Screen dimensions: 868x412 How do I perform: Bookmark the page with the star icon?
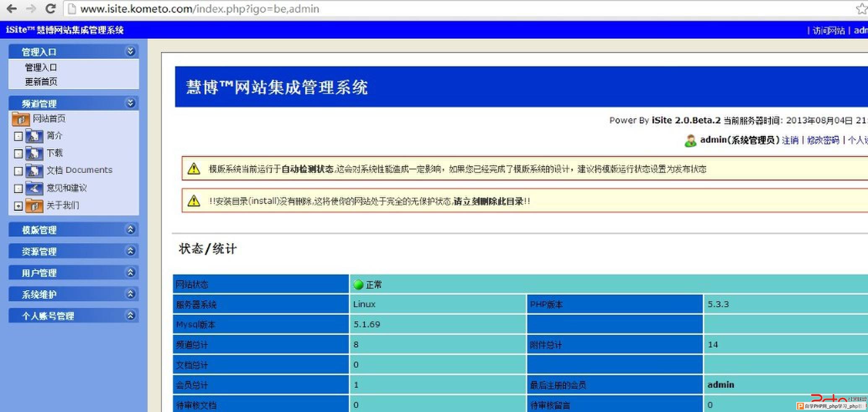point(862,8)
